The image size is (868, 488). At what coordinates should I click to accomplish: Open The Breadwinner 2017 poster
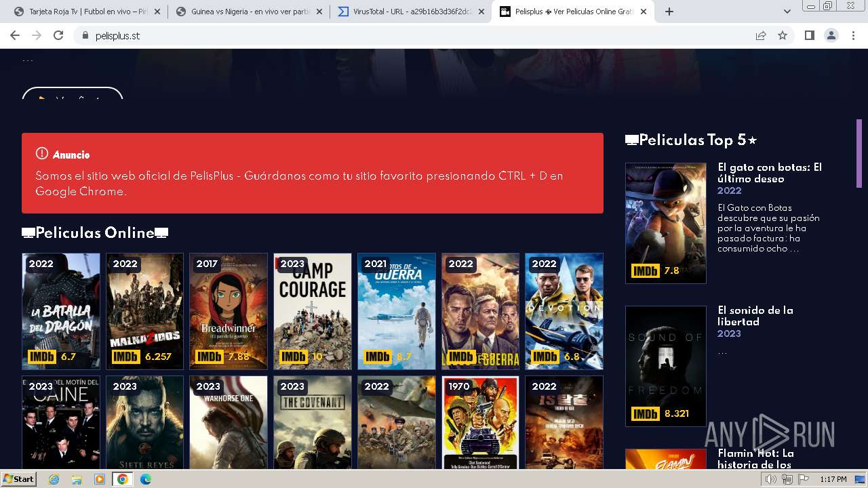tap(229, 311)
